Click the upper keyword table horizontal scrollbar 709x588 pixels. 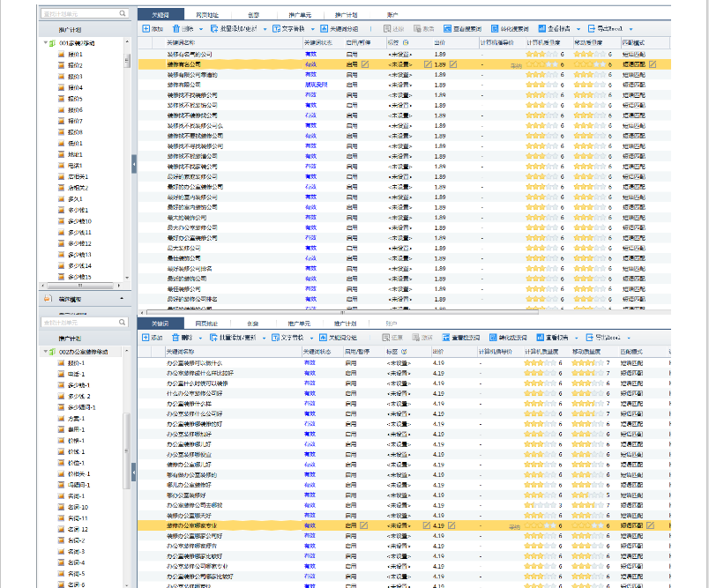(342, 312)
